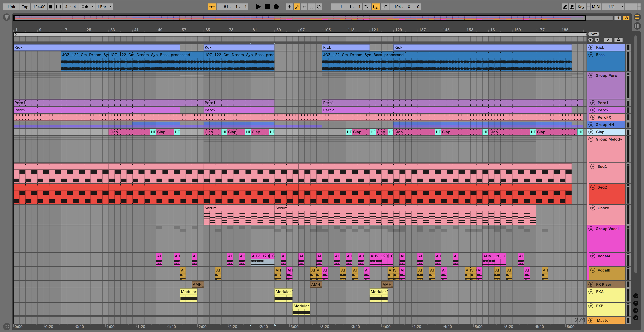Viewport: 644px width, 332px height.
Task: Click the Link button
Action: (x=11, y=7)
